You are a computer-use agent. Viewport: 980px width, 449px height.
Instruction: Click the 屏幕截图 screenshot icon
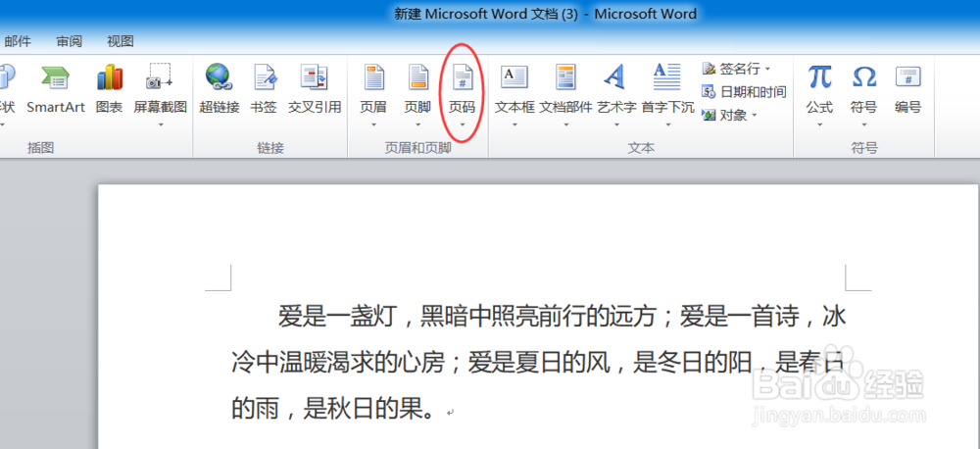point(160,77)
